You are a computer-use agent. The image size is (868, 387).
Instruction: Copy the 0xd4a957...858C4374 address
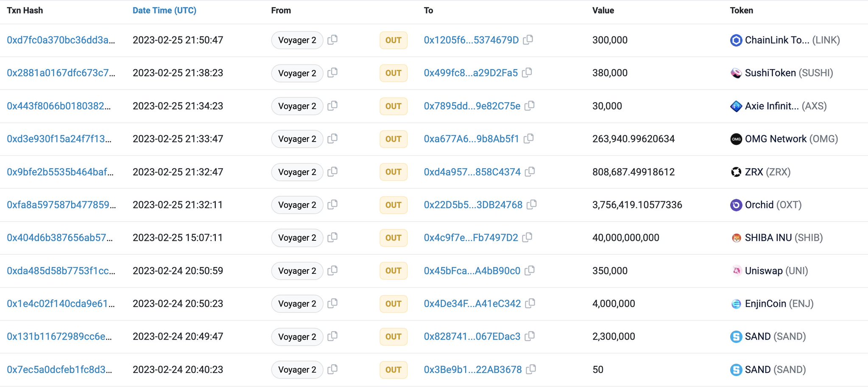(530, 172)
